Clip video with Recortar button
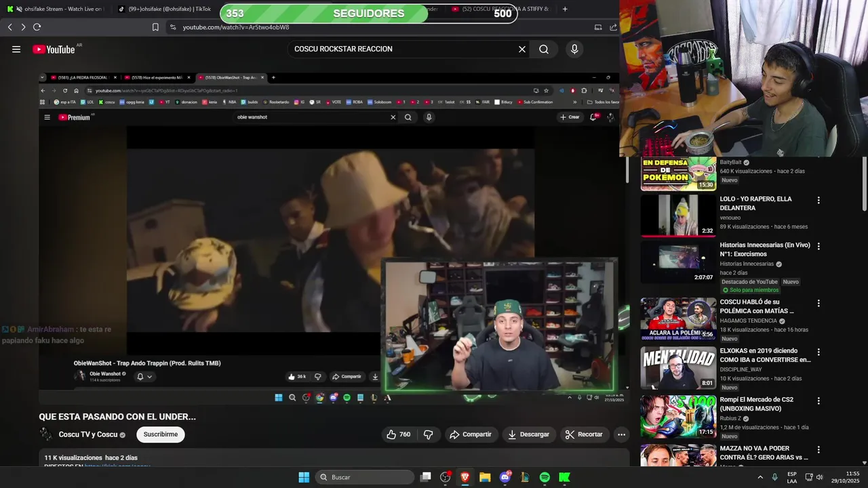This screenshot has height=488, width=868. pyautogui.click(x=585, y=434)
